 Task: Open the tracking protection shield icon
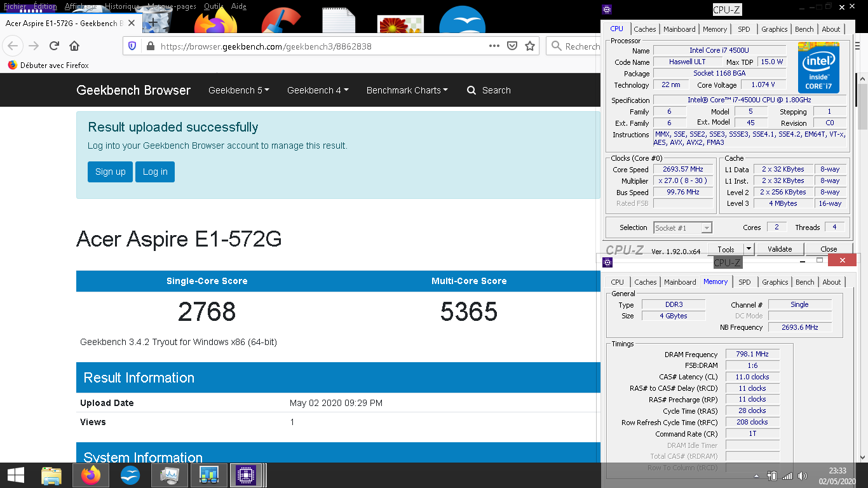(132, 46)
